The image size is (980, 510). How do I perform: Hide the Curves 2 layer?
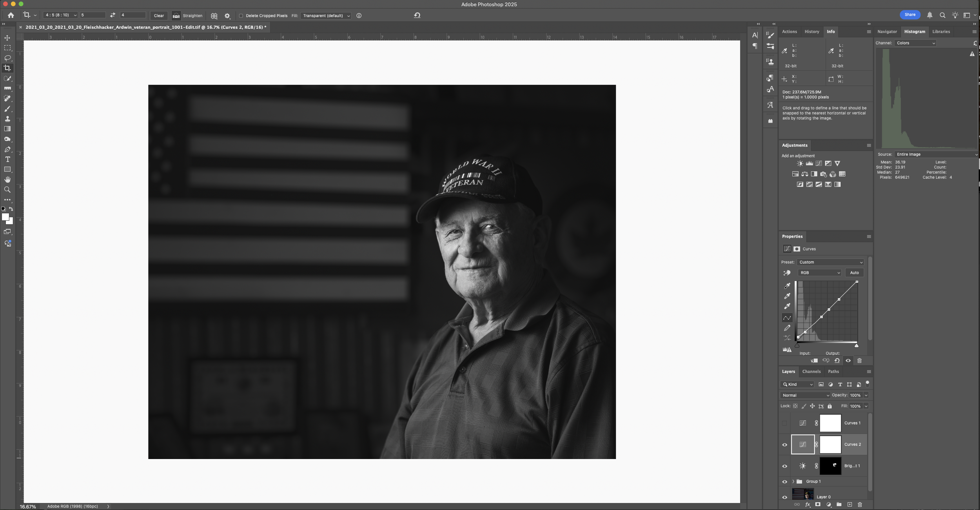[784, 445]
